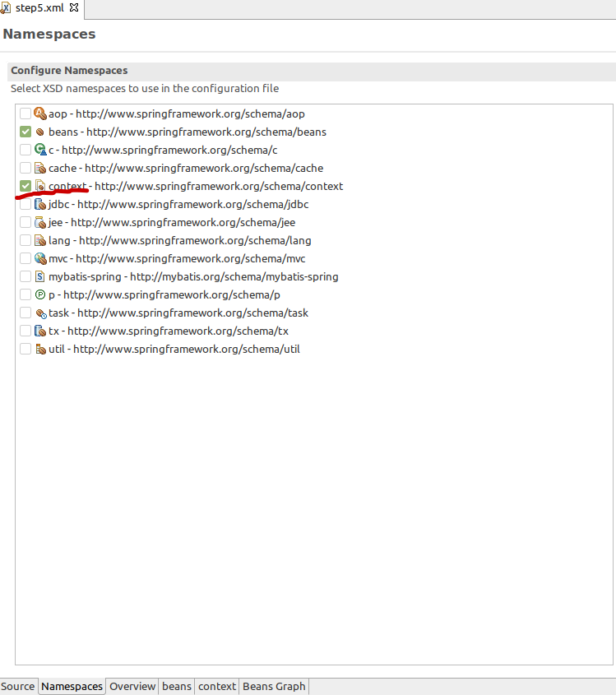Select the 'c - http://www.springframework.org/schema/c' row
This screenshot has height=695, width=616.
pyautogui.click(x=163, y=151)
